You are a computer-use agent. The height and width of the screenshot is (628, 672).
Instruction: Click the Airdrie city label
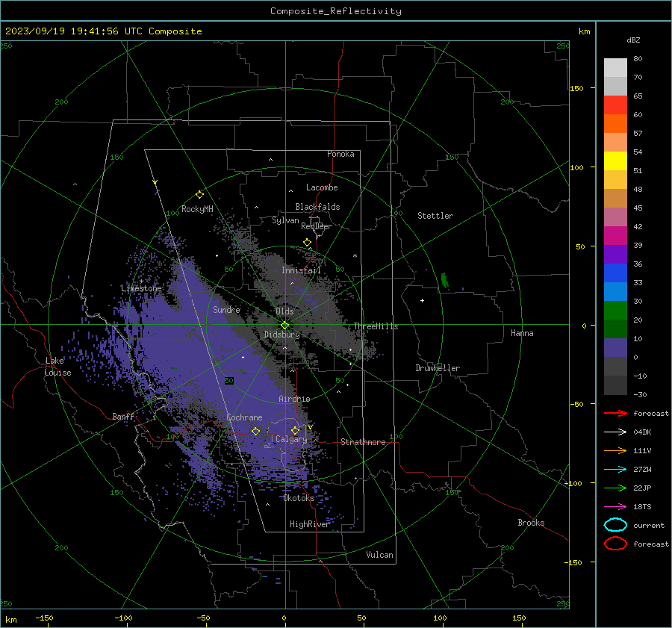point(294,399)
